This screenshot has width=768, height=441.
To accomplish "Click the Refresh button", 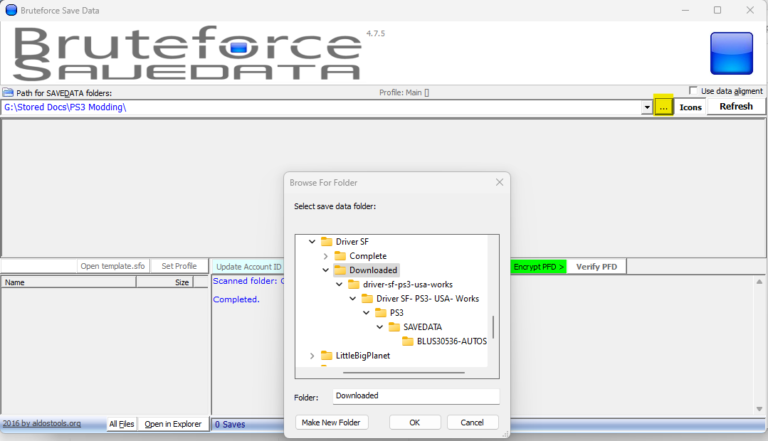I will [736, 106].
